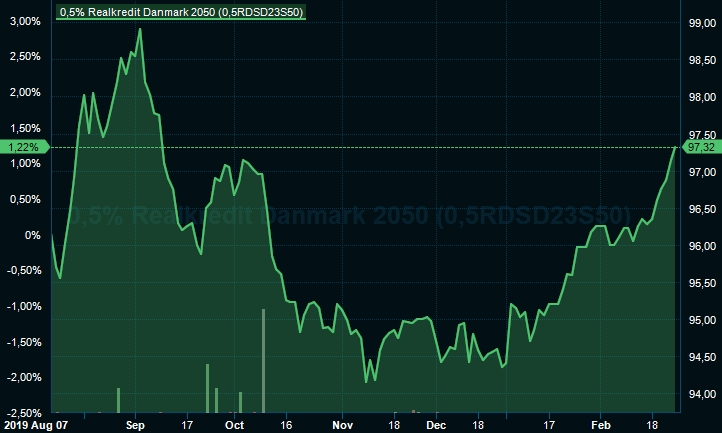The height and width of the screenshot is (433, 722).
Task: Select the Sep label on the time axis
Action: click(137, 424)
